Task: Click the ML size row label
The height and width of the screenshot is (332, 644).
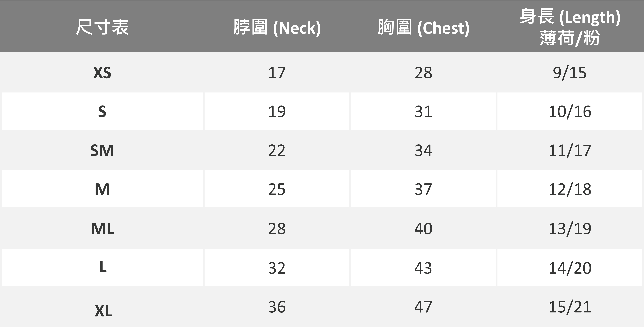Action: pos(102,229)
